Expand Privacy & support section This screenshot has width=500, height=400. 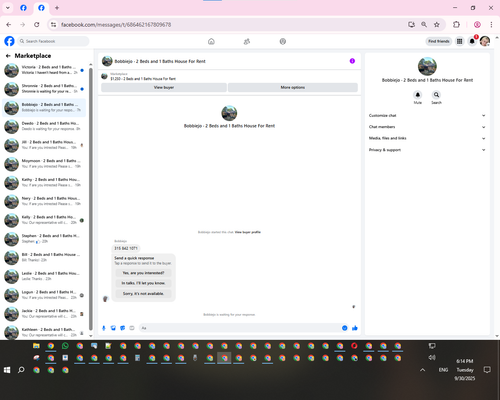point(427,150)
